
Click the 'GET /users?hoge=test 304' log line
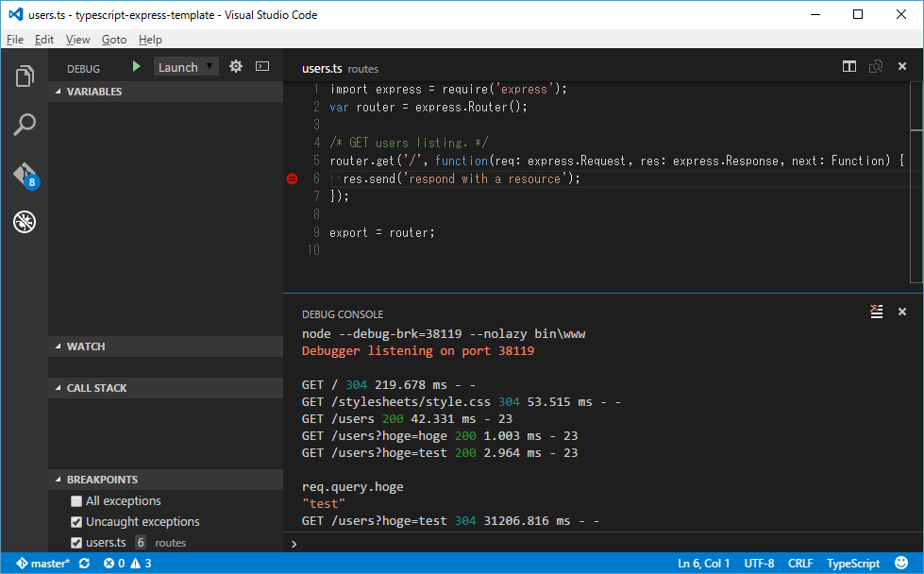(x=450, y=521)
